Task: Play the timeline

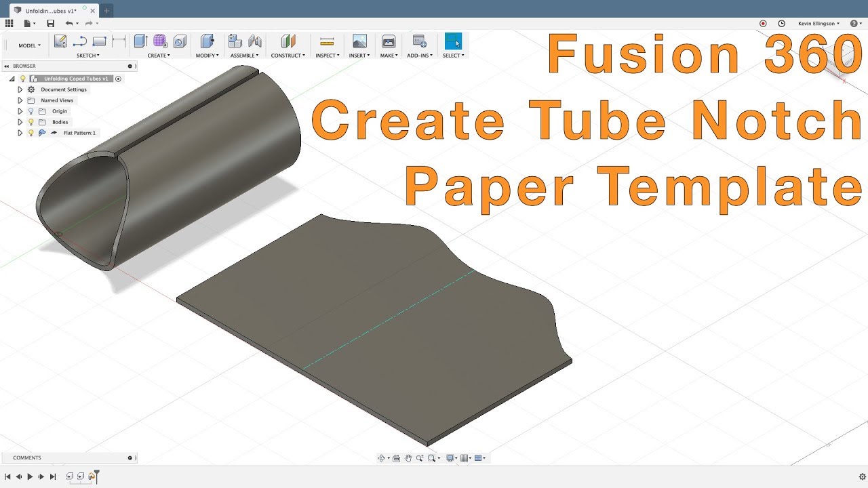Action: click(30, 476)
